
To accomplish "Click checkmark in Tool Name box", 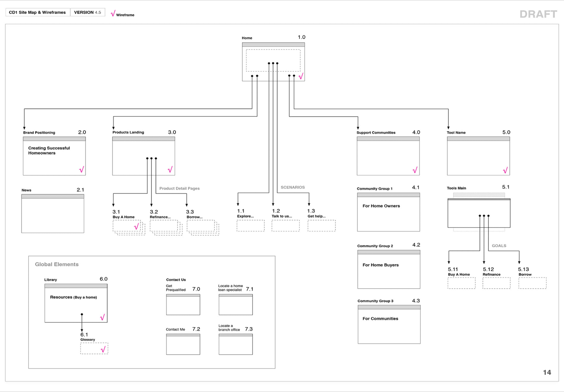I will [505, 170].
